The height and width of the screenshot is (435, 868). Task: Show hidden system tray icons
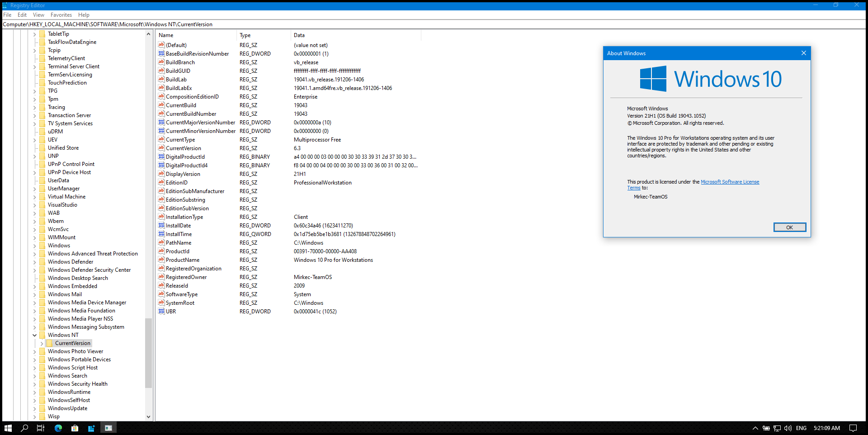755,428
